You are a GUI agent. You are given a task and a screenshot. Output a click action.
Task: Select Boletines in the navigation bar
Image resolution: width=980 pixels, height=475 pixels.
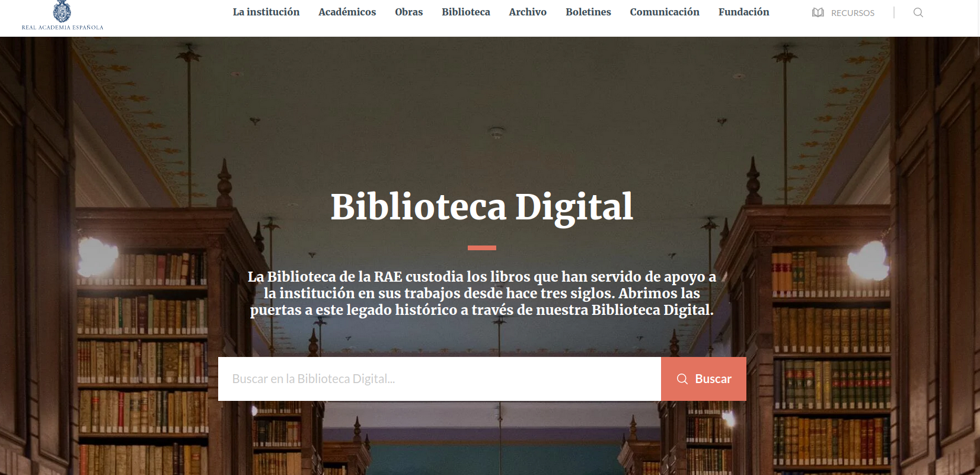coord(588,12)
